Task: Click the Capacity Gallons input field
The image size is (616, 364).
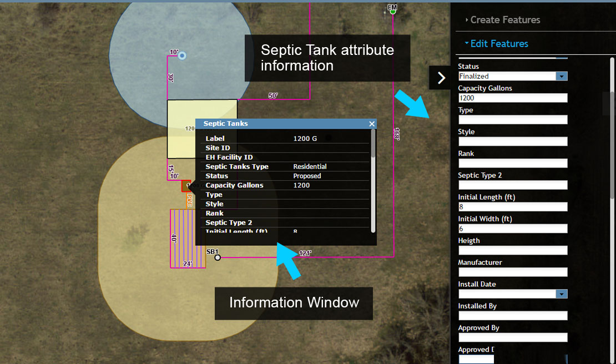Action: click(512, 98)
